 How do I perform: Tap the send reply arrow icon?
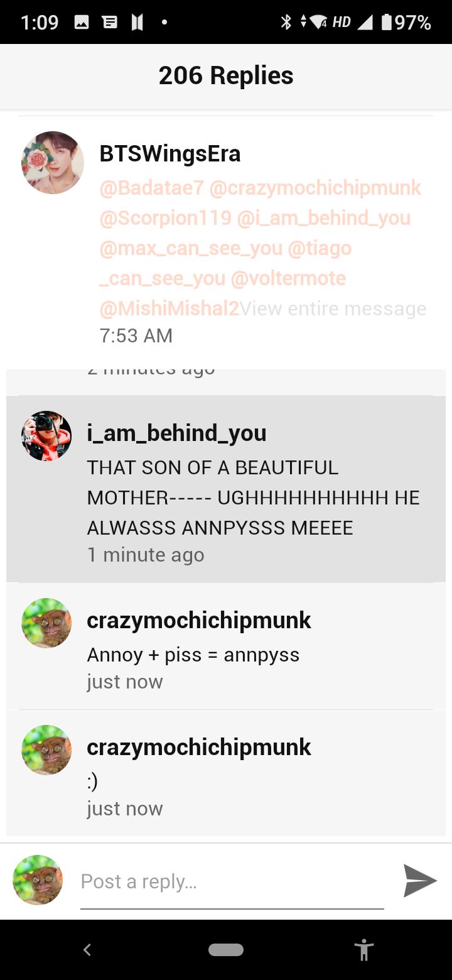[420, 881]
